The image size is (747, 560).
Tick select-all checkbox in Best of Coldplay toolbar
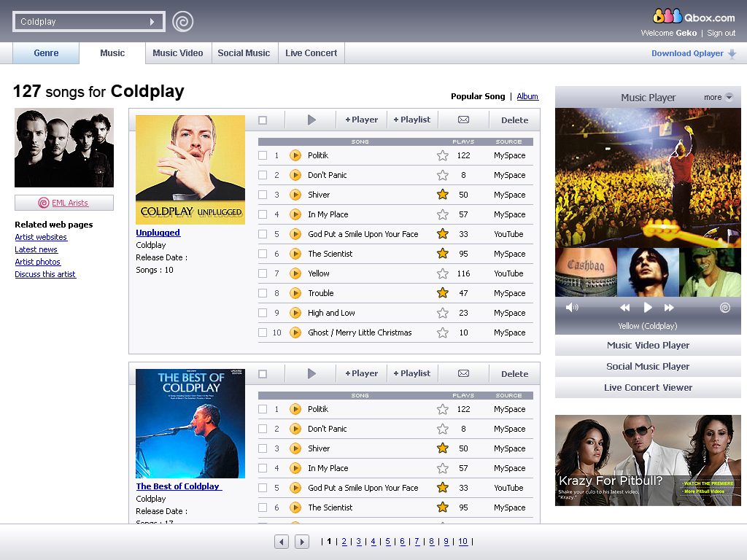pos(263,374)
